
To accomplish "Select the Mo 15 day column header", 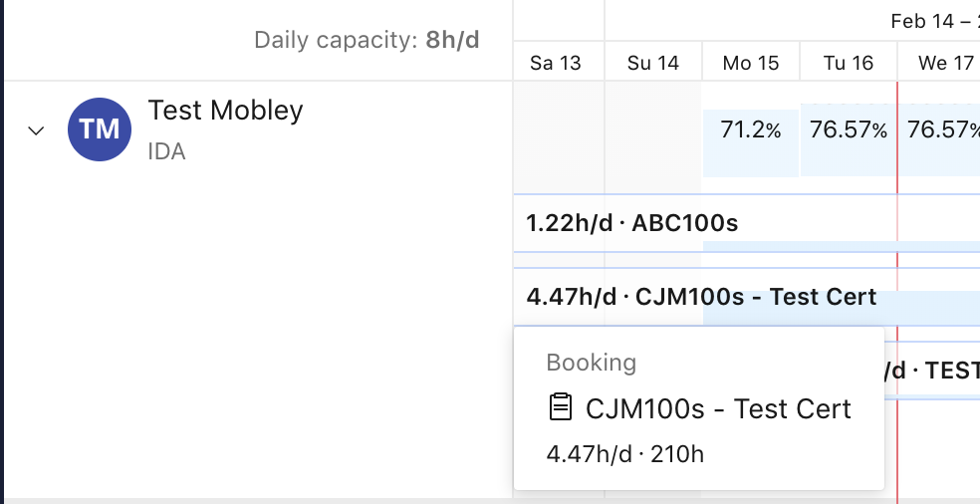I will 751,63.
